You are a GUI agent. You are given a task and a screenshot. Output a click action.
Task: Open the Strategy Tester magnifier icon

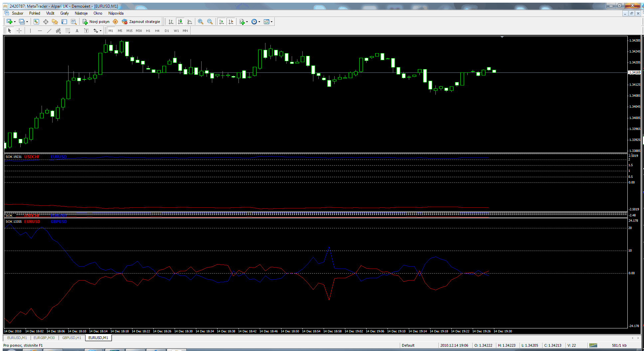click(74, 22)
